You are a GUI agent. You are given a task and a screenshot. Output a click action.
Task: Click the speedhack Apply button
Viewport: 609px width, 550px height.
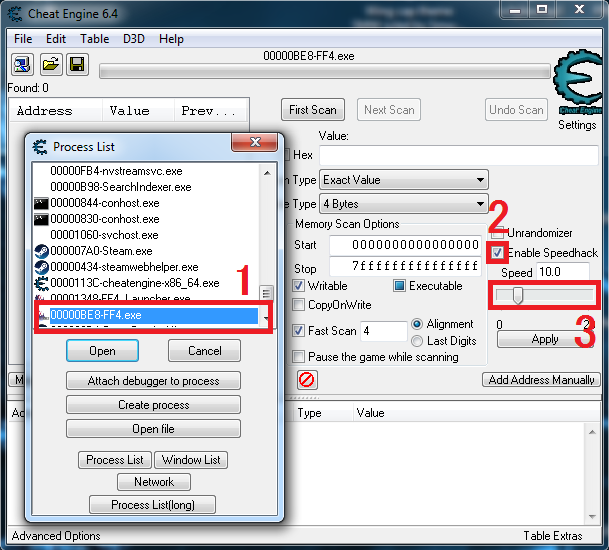pyautogui.click(x=545, y=339)
